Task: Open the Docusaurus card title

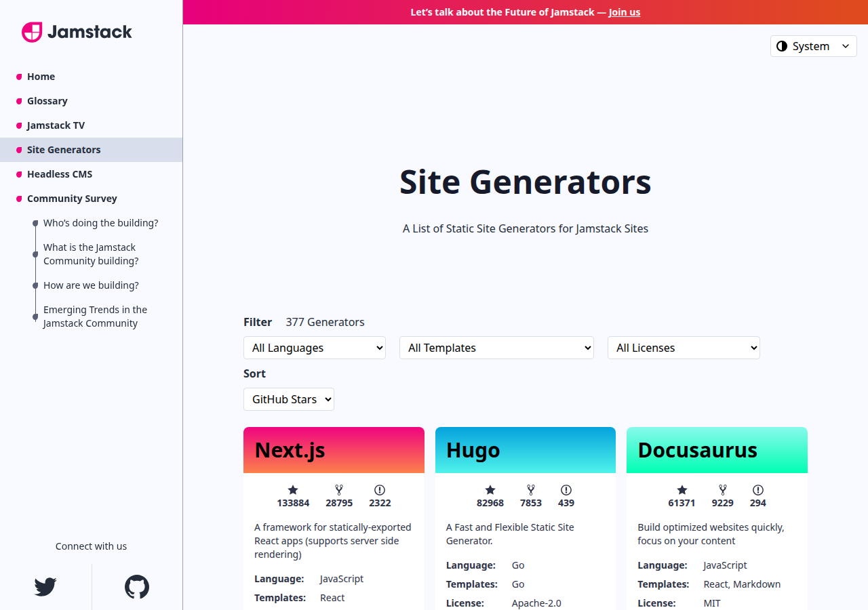Action: coord(698,450)
